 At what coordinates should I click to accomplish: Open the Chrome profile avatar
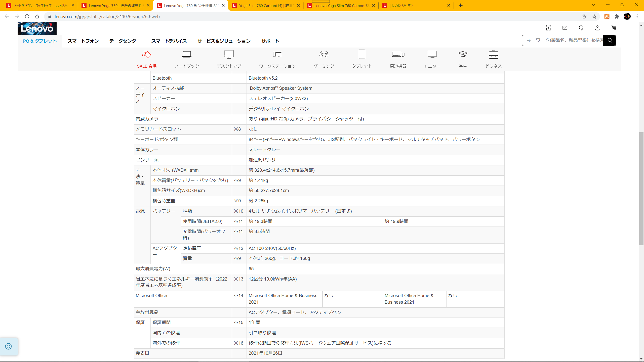(x=627, y=17)
